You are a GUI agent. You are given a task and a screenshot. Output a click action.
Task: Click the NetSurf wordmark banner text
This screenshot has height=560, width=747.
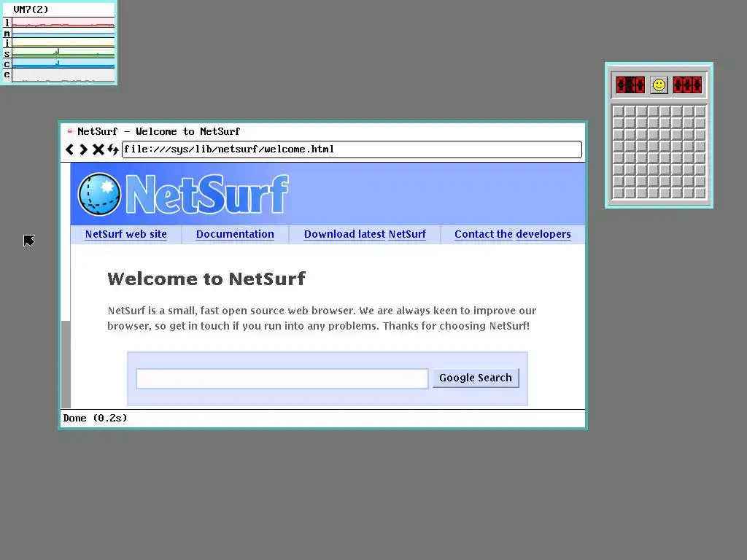pyautogui.click(x=207, y=194)
